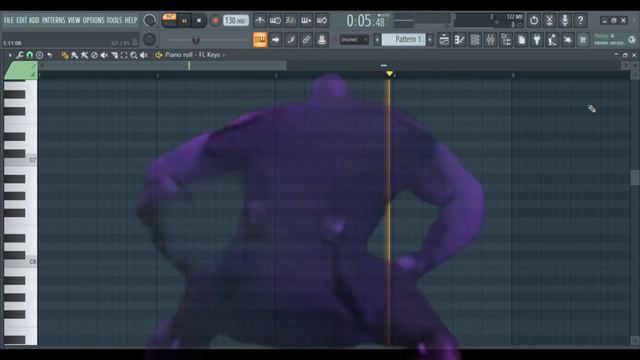Toggle wait for input before recording
This screenshot has width=640, height=360.
click(275, 20)
